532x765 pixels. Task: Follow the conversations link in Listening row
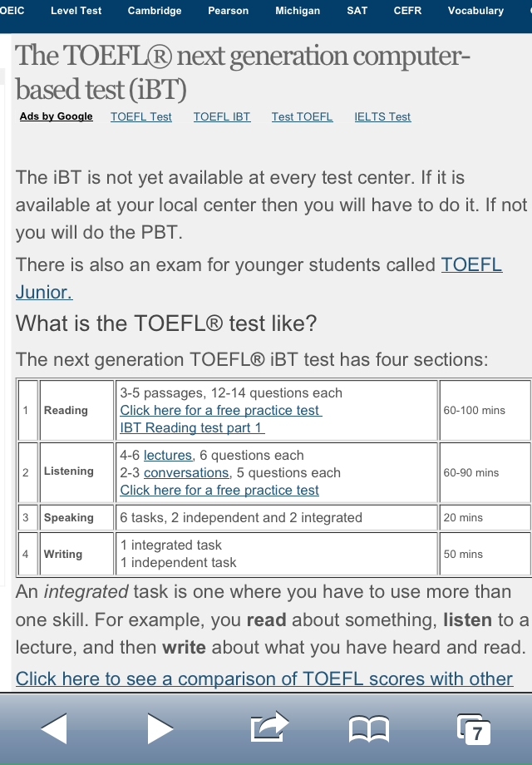click(187, 473)
